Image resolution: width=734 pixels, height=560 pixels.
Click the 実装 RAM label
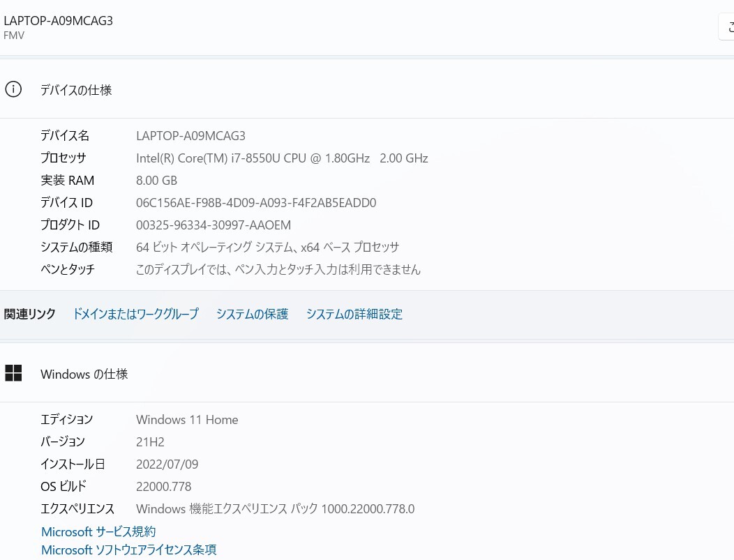click(x=68, y=180)
